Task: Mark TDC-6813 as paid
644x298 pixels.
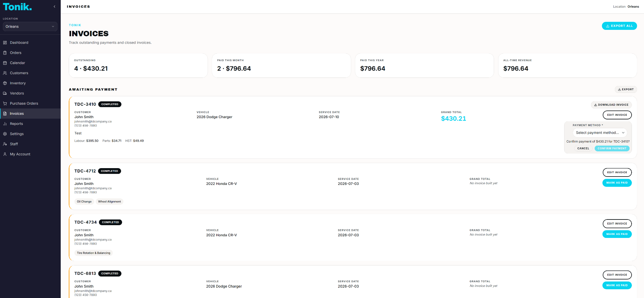Action: pos(617,285)
